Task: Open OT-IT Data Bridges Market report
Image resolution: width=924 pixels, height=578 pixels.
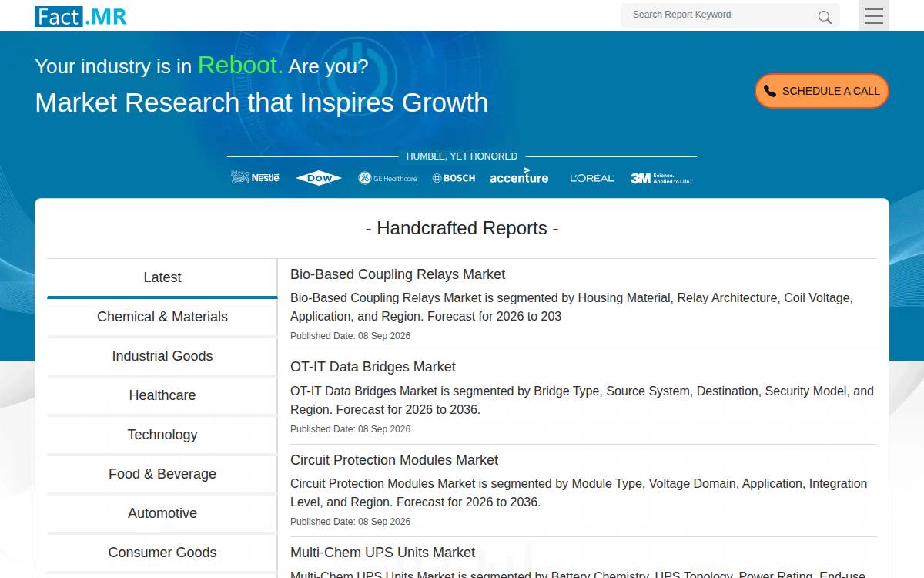Action: click(373, 367)
